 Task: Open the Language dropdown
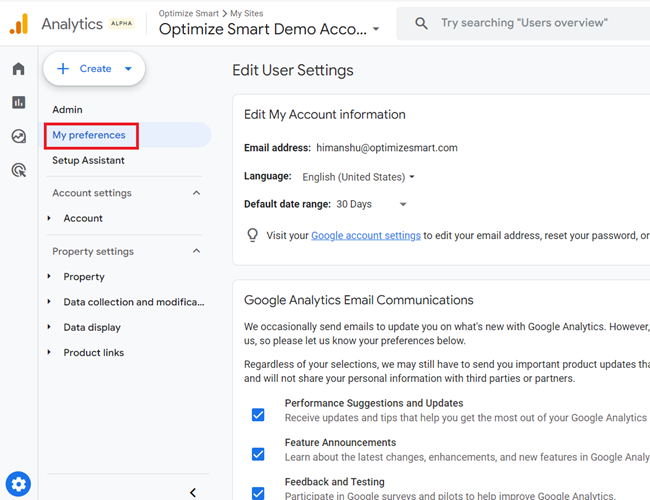point(358,177)
